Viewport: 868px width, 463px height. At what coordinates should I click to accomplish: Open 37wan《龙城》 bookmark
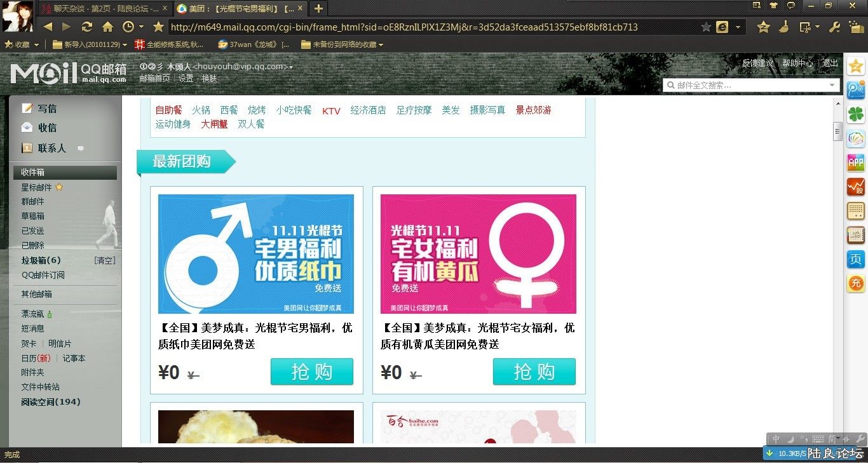pyautogui.click(x=254, y=45)
